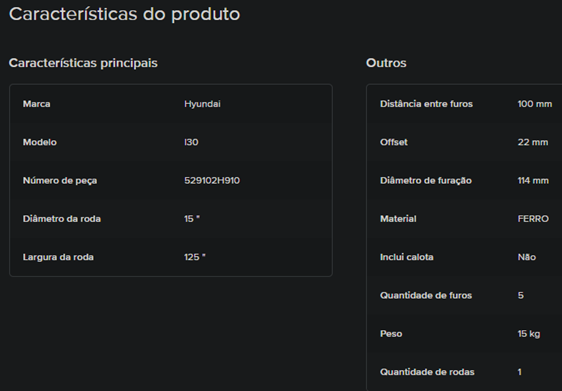Select the 'Diâmetro da roda' label

(x=62, y=219)
